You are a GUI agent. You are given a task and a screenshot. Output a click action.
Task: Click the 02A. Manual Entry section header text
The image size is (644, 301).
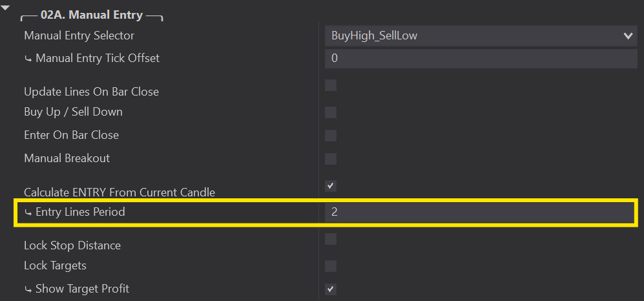point(91,14)
